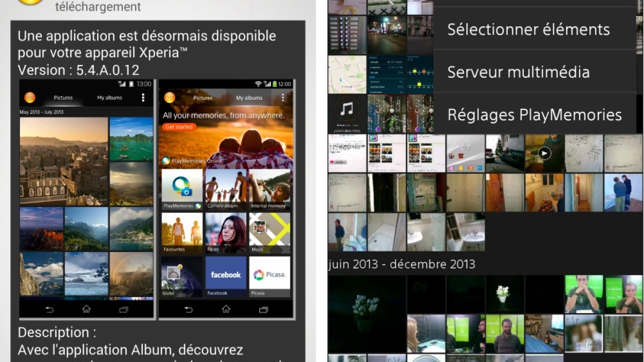Open the Serveur multimédia menu entry

click(518, 72)
